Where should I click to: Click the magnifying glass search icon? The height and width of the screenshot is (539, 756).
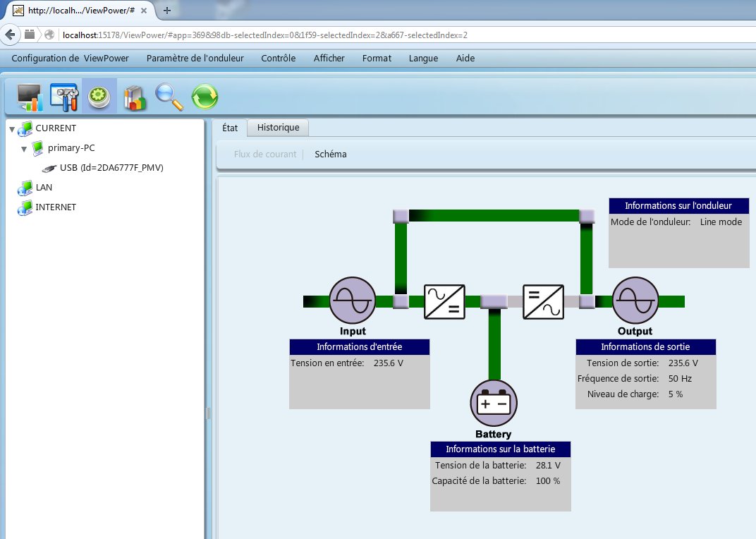[169, 97]
